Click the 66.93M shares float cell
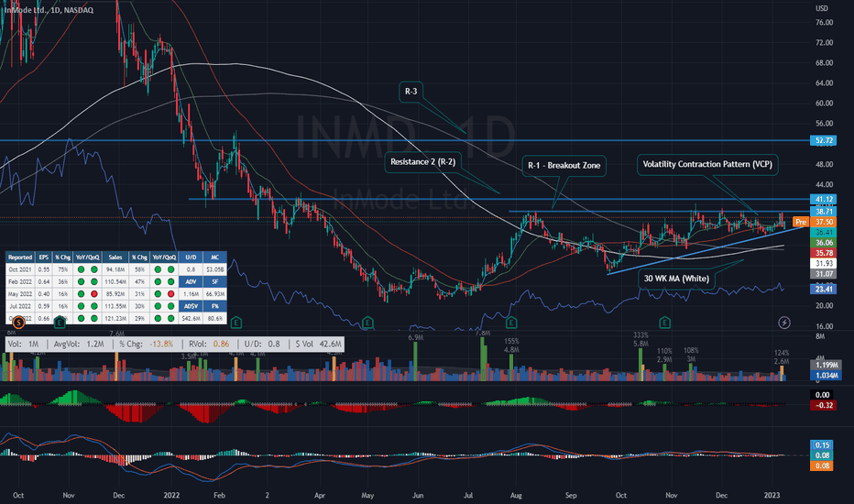Screen dimensions: 854x504 [214, 293]
